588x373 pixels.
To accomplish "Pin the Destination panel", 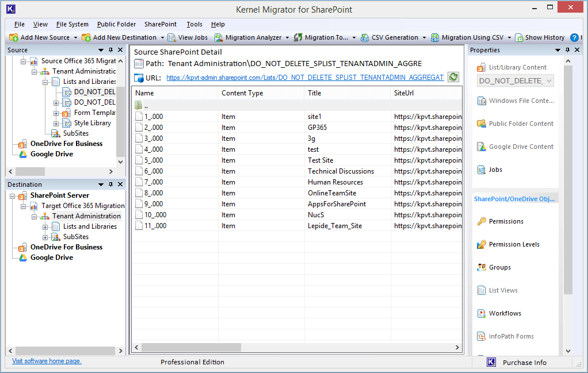I will click(110, 184).
